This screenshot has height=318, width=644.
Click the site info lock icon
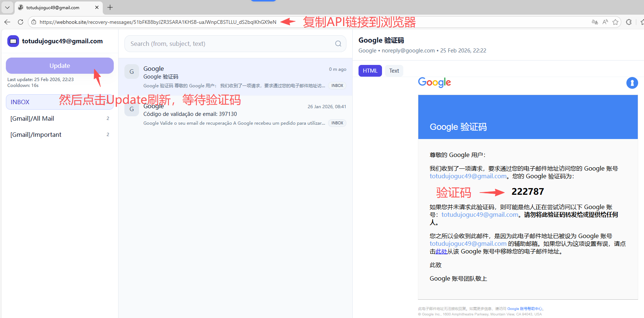(34, 22)
